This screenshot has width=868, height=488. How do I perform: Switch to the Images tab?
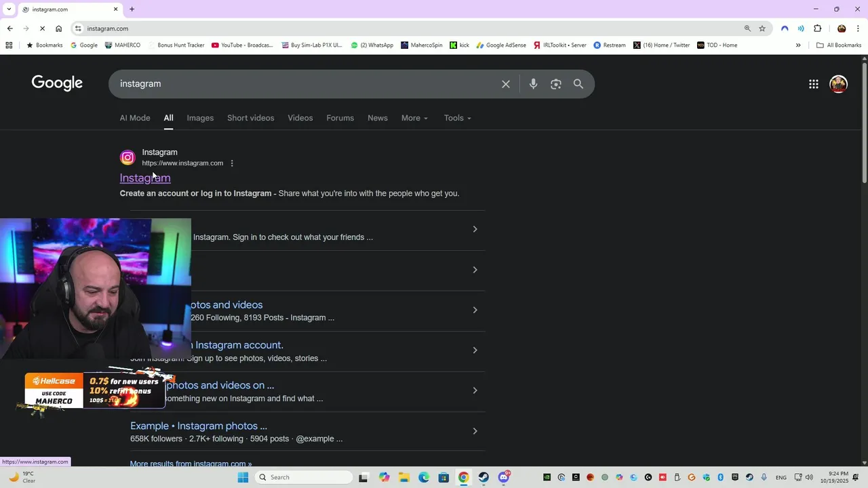(200, 118)
